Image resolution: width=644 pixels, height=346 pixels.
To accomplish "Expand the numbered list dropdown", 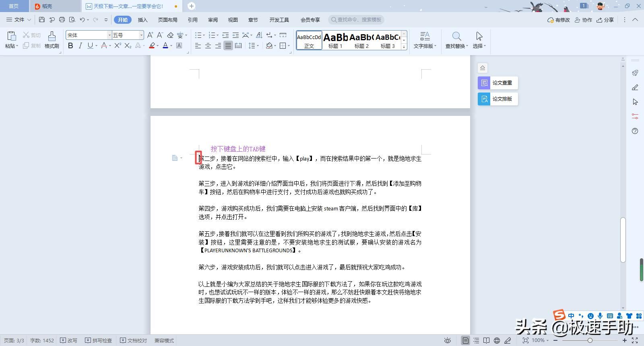I will click(x=218, y=35).
